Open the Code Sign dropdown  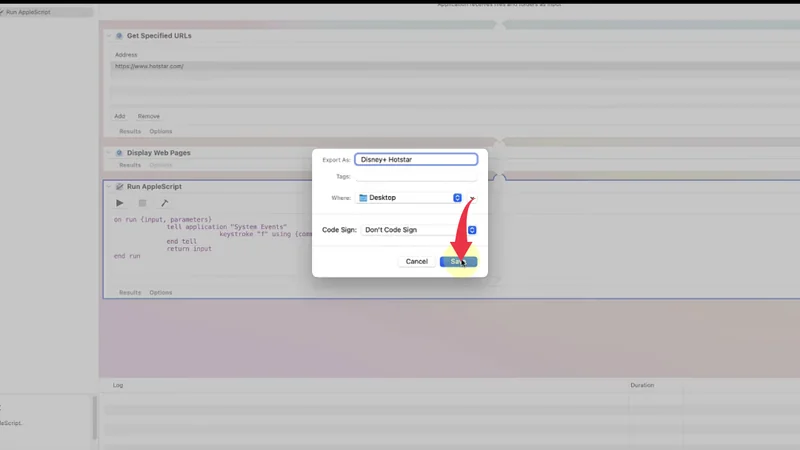(x=418, y=230)
